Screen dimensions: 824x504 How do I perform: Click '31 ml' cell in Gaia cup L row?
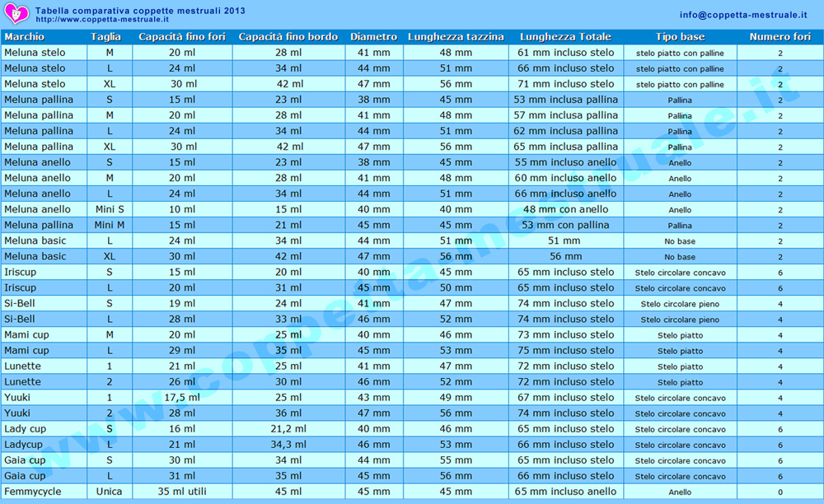[x=182, y=476]
